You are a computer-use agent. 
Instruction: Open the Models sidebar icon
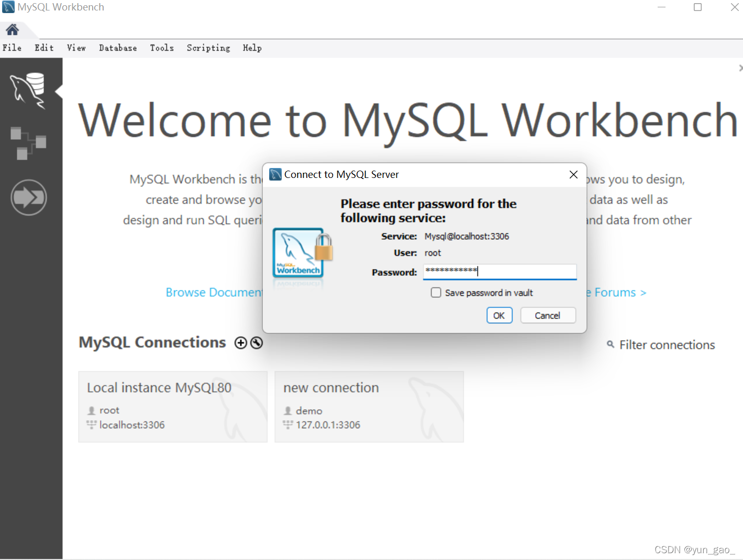(28, 143)
